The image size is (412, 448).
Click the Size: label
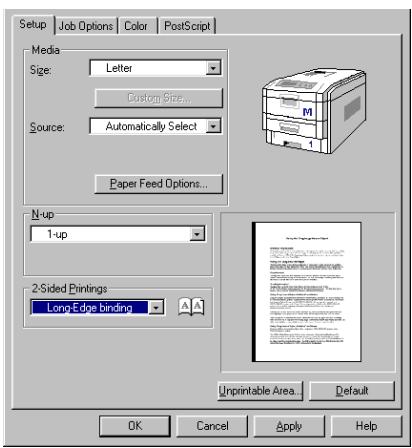pyautogui.click(x=41, y=70)
